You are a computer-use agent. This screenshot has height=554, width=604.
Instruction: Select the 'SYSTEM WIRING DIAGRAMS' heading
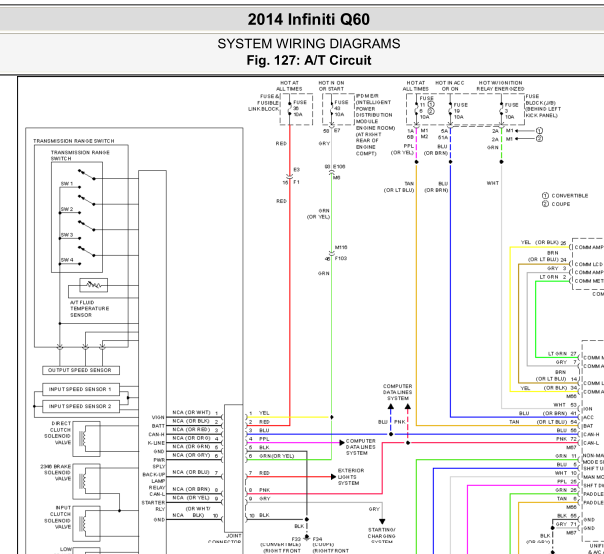(309, 44)
